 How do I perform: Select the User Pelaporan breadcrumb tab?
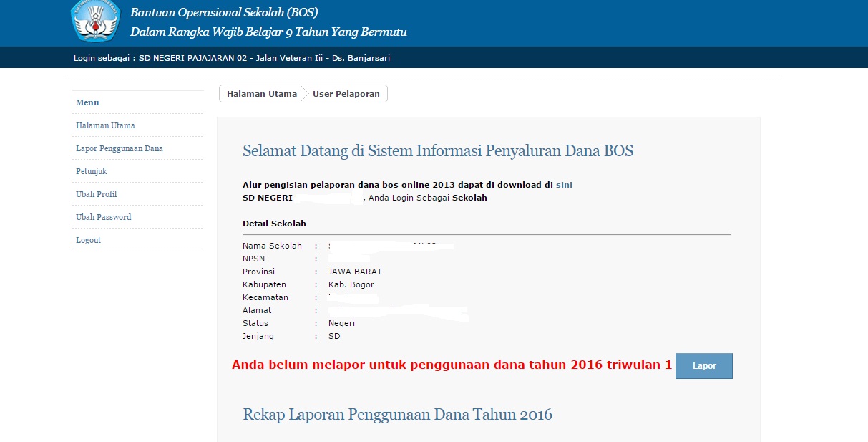(x=346, y=93)
